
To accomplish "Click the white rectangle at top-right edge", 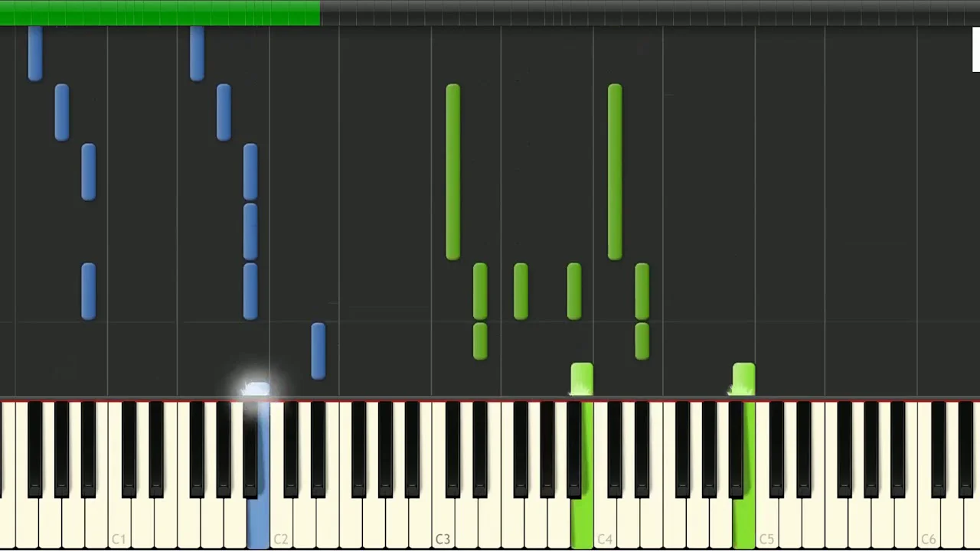I will (976, 50).
